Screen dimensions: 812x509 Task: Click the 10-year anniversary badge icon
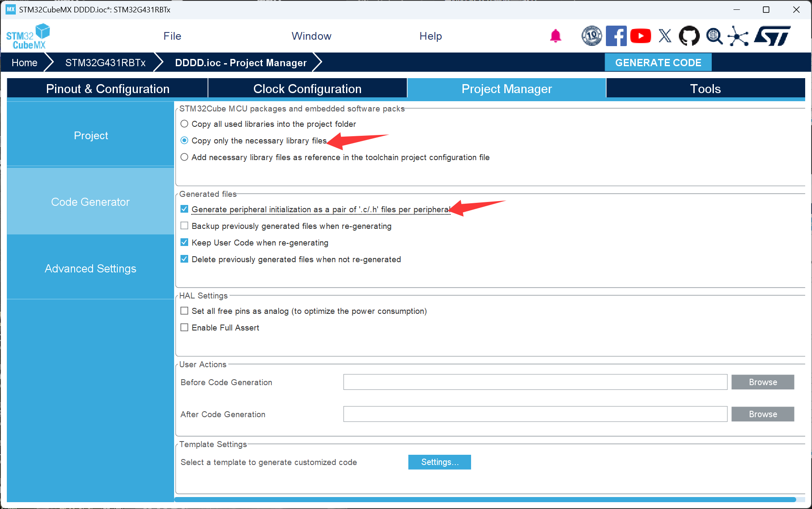coord(591,36)
